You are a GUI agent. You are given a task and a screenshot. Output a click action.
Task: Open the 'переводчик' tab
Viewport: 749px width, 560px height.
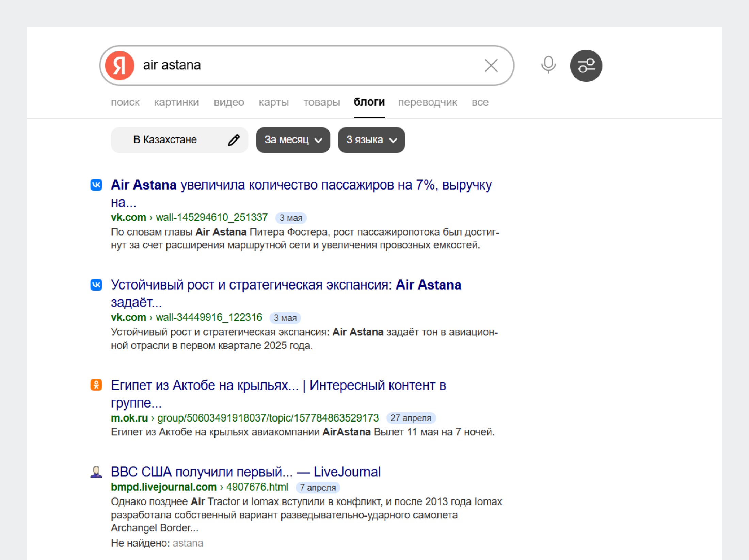(428, 102)
